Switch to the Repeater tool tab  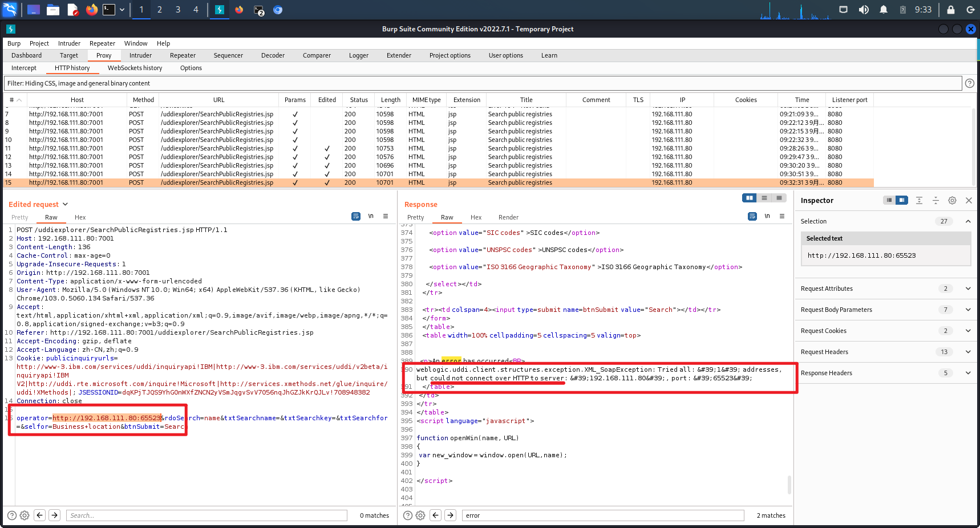point(183,55)
